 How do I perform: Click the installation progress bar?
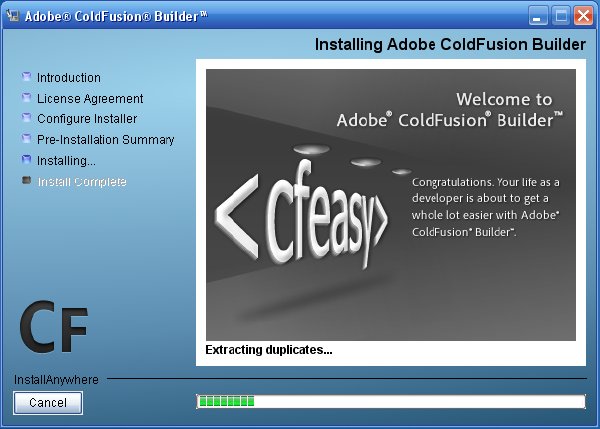coord(391,401)
